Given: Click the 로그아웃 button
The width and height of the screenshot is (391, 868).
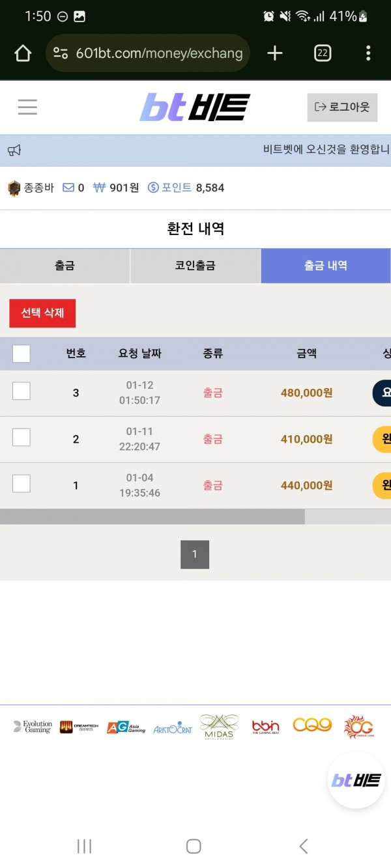Looking at the screenshot, I should pos(342,107).
